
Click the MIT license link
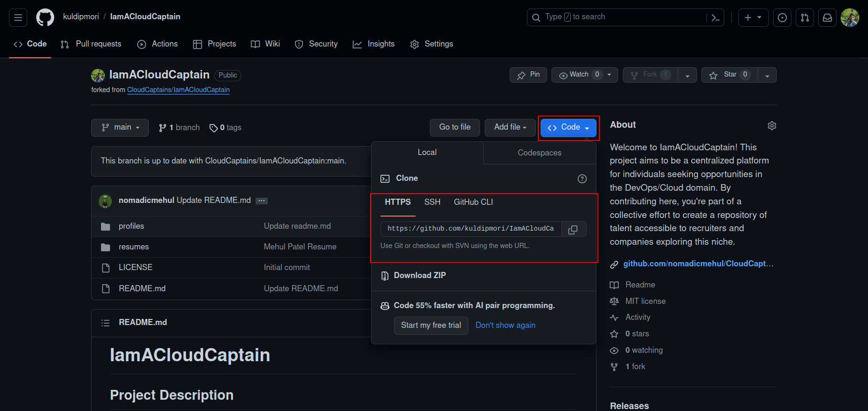pos(645,302)
